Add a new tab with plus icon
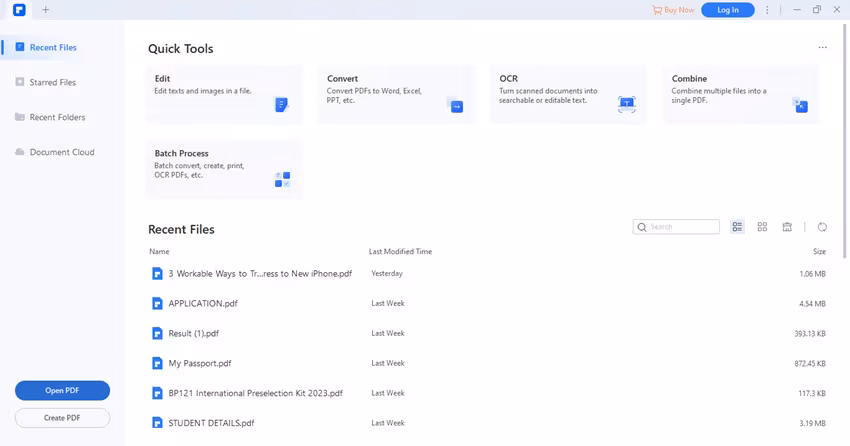The image size is (850, 446). click(45, 10)
